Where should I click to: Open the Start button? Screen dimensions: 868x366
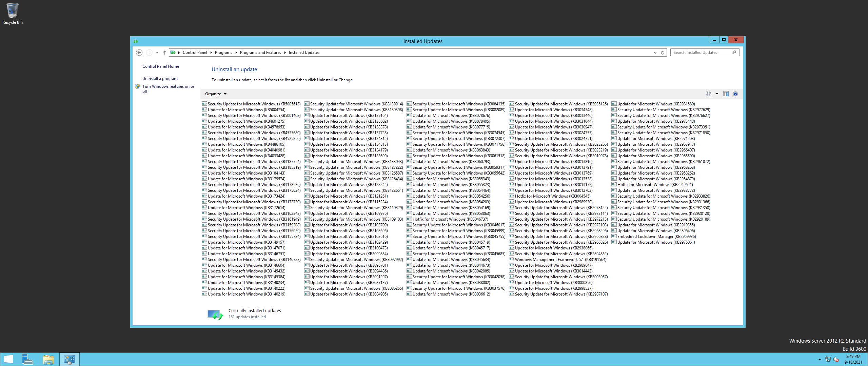(x=8, y=359)
